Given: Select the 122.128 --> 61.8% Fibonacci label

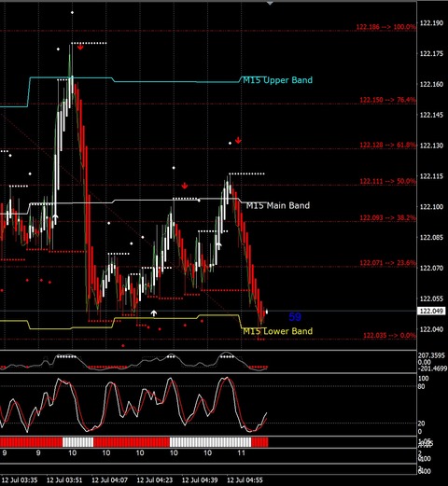Looking at the screenshot, I should tap(387, 145).
